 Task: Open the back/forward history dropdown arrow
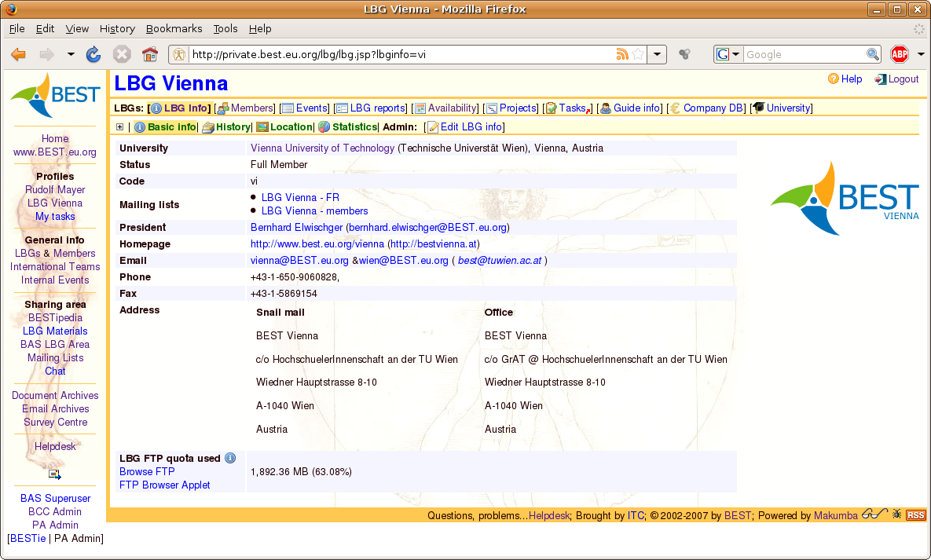click(71, 55)
